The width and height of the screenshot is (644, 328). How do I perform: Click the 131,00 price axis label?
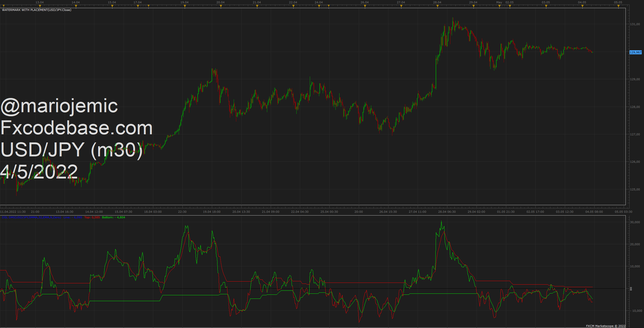point(635,24)
